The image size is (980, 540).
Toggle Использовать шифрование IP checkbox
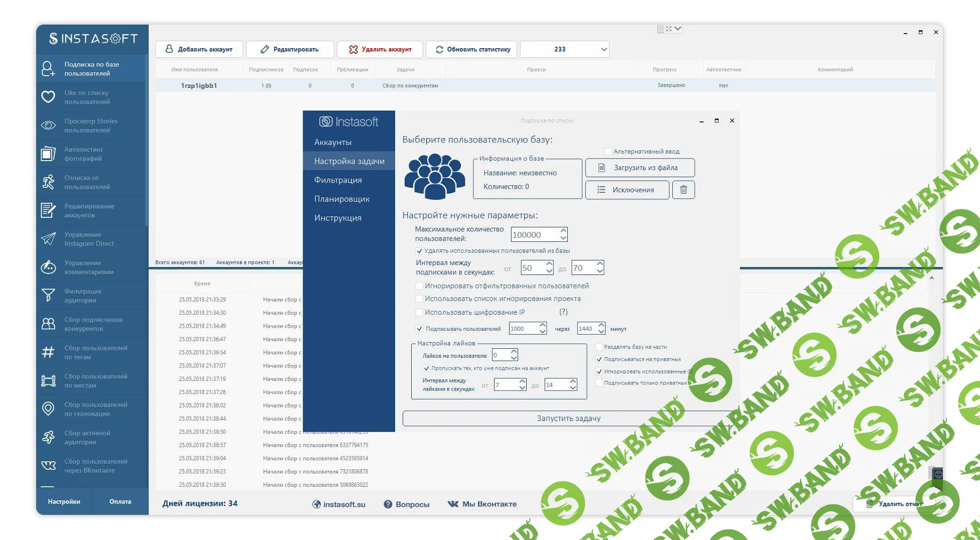[419, 312]
